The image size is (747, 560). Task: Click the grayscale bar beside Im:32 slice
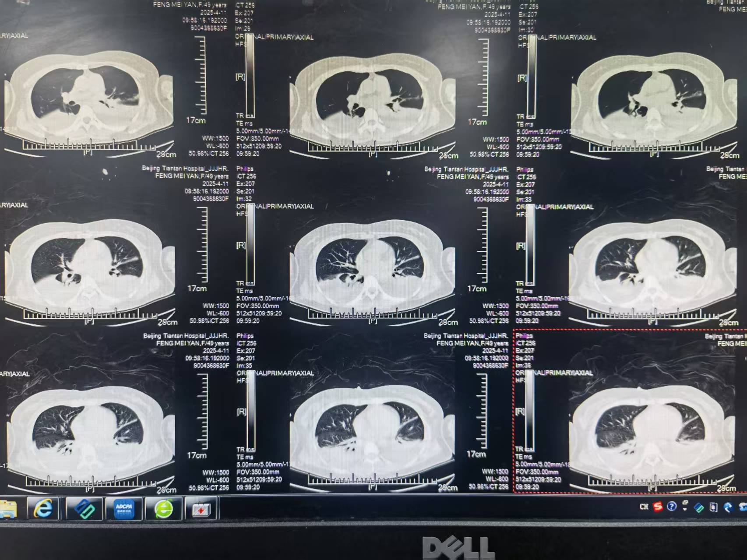pos(250,245)
